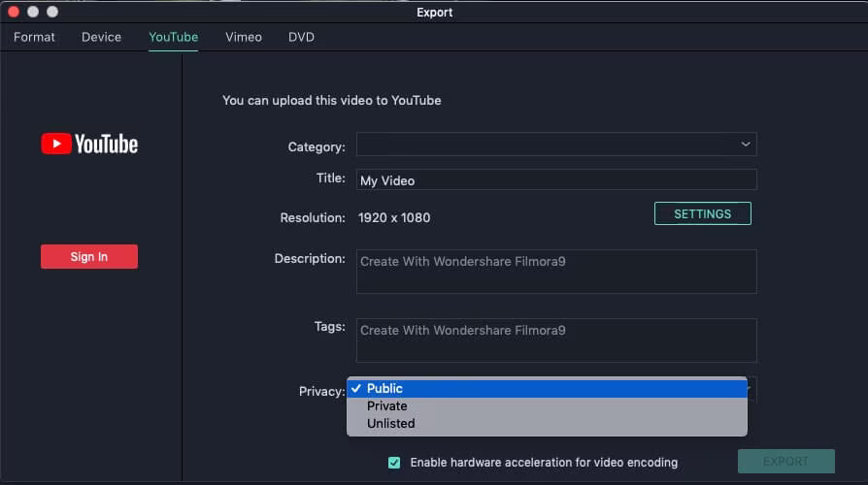868x485 pixels.
Task: Click the green zoom window button
Action: pyautogui.click(x=52, y=13)
